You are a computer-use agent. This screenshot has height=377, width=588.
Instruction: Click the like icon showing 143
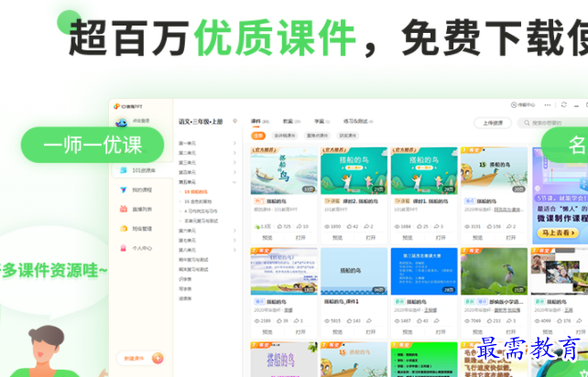pyautogui.click(x=350, y=321)
